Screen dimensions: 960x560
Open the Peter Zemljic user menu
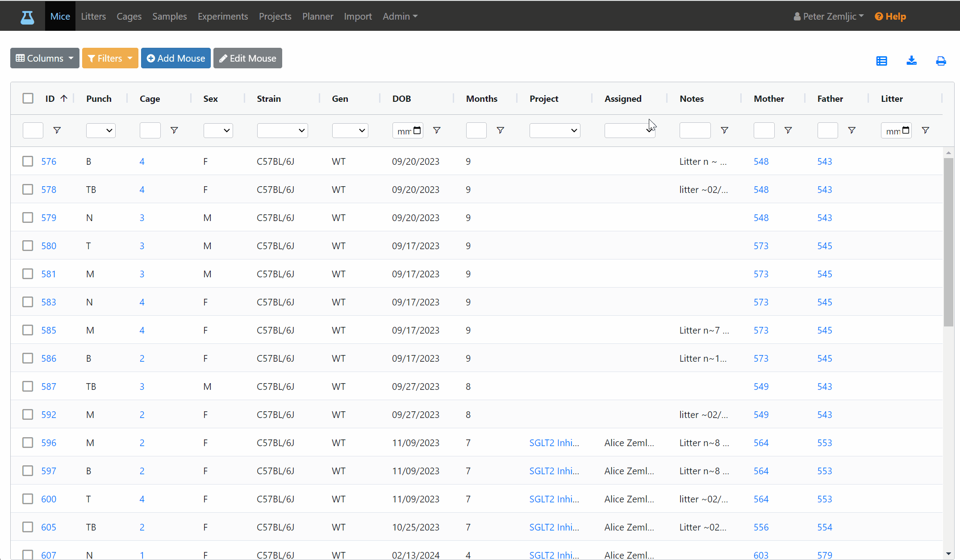[828, 16]
